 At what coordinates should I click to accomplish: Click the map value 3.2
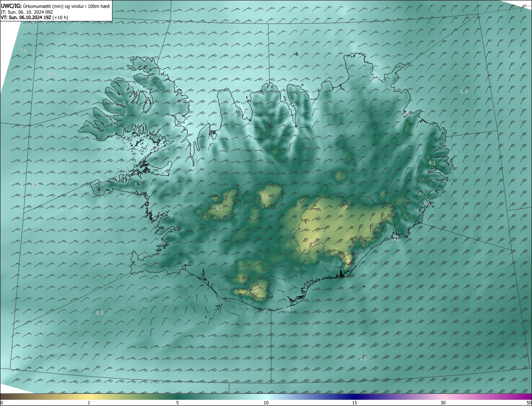(x=219, y=208)
